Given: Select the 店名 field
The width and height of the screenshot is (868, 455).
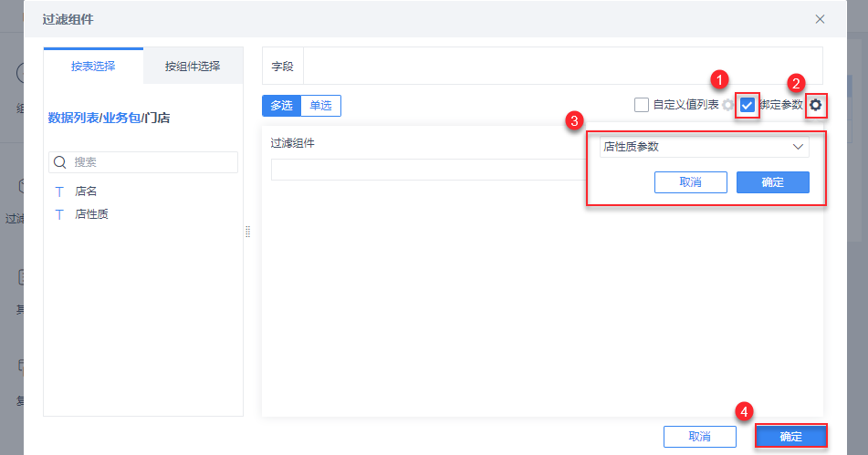Looking at the screenshot, I should pyautogui.click(x=86, y=191).
